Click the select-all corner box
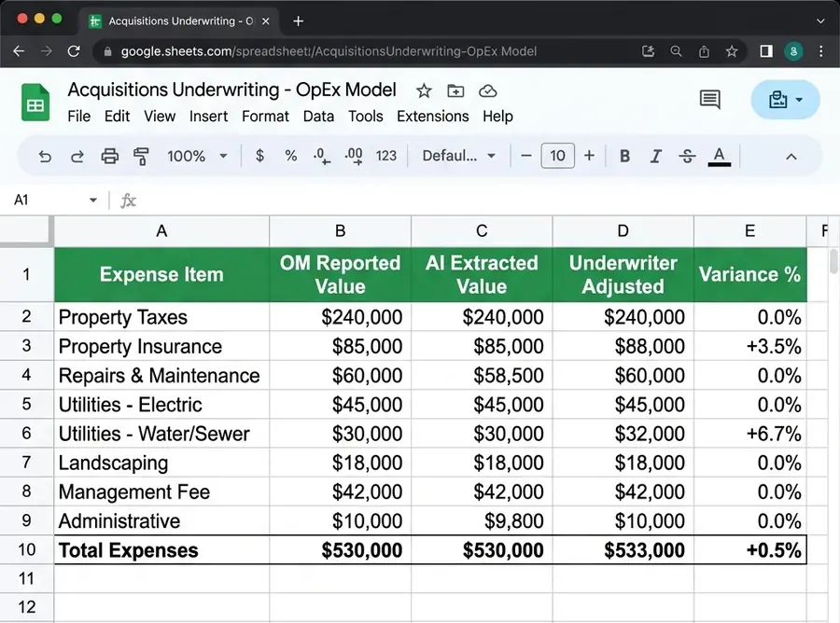The width and height of the screenshot is (840, 623). coord(27,231)
